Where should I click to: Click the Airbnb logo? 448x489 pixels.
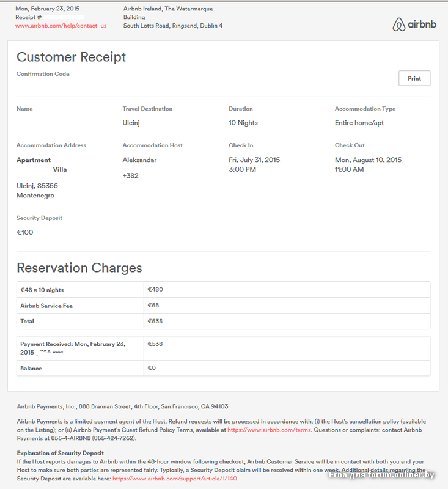(414, 24)
